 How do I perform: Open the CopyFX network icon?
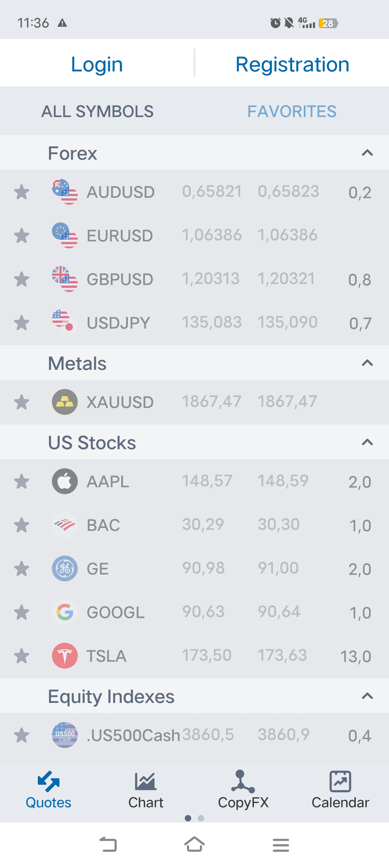[x=243, y=781]
